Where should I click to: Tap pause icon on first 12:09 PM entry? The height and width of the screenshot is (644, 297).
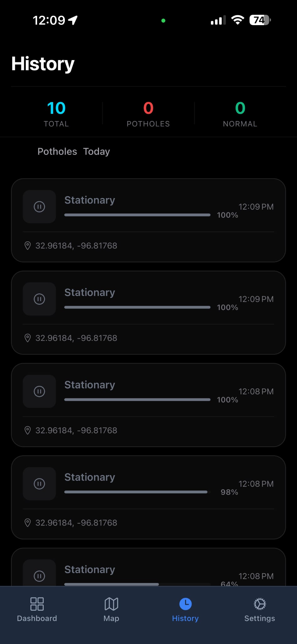click(39, 207)
